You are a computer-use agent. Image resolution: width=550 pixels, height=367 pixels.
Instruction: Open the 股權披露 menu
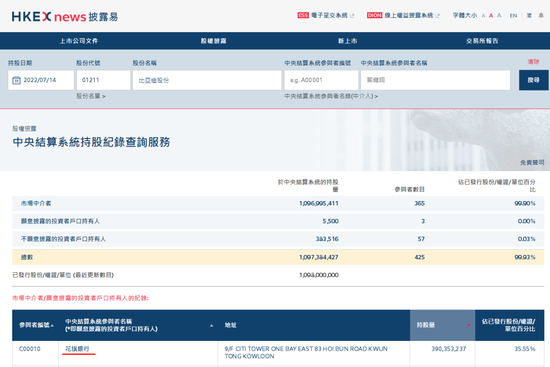(214, 41)
